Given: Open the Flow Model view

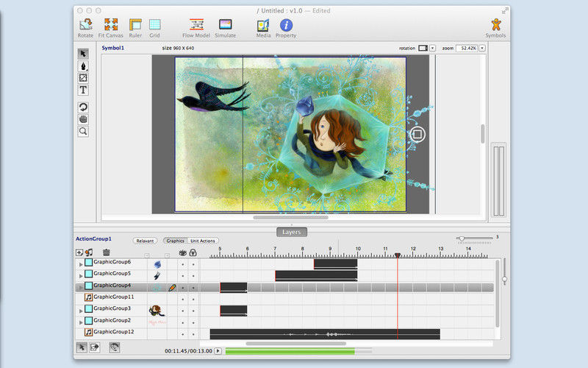Looking at the screenshot, I should point(196,25).
